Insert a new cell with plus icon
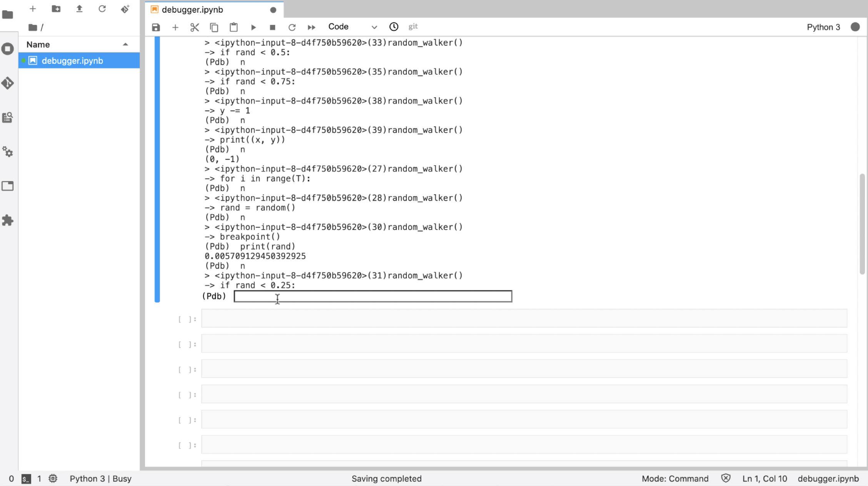The width and height of the screenshot is (868, 486). 175,27
